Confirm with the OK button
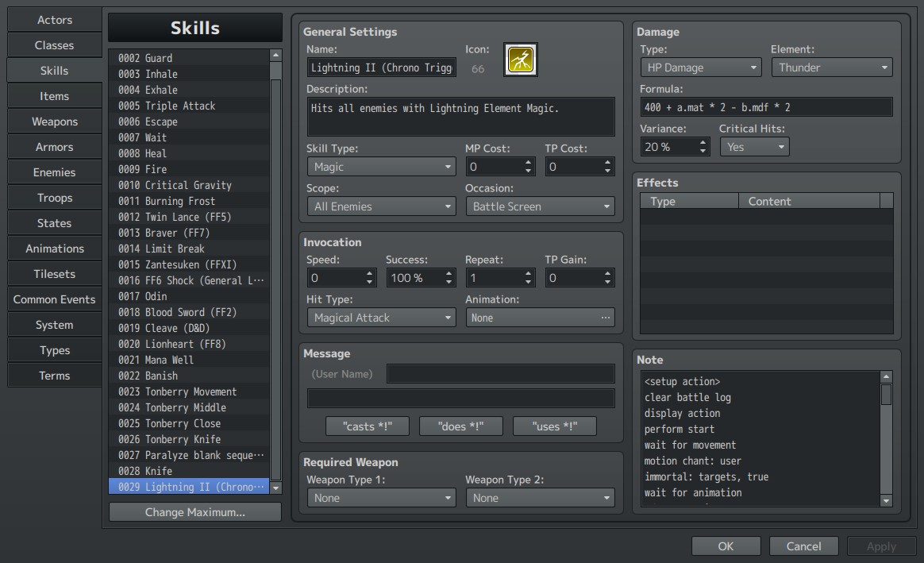The image size is (924, 563). 726,546
